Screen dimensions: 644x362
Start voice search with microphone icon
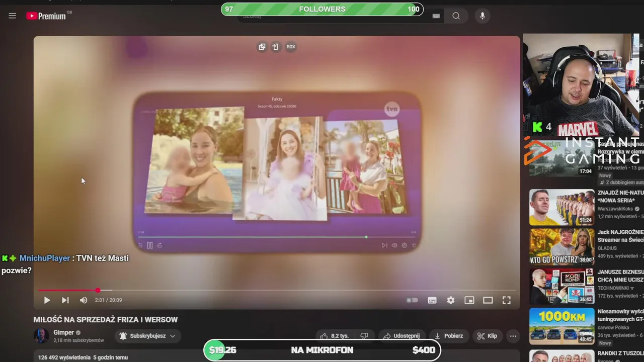(482, 16)
